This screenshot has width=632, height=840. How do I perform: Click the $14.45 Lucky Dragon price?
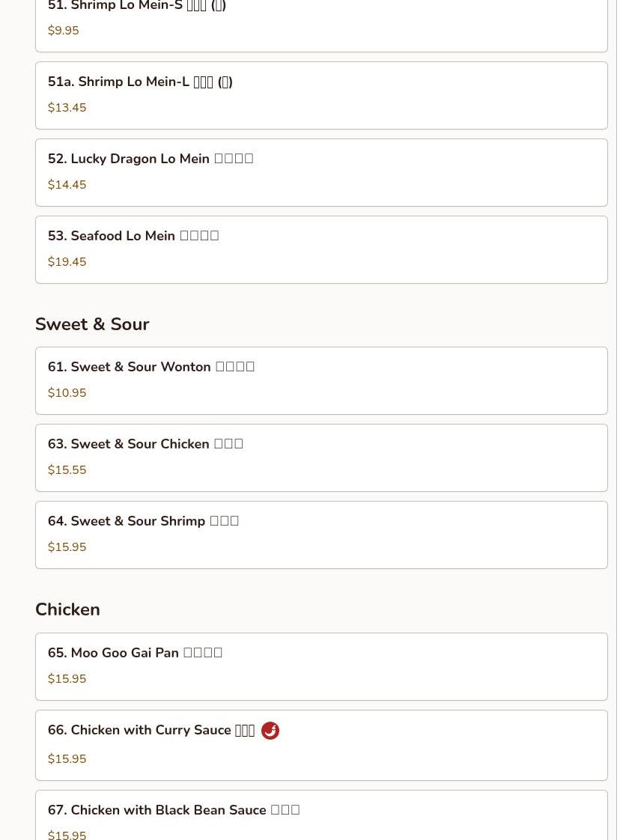pos(67,185)
